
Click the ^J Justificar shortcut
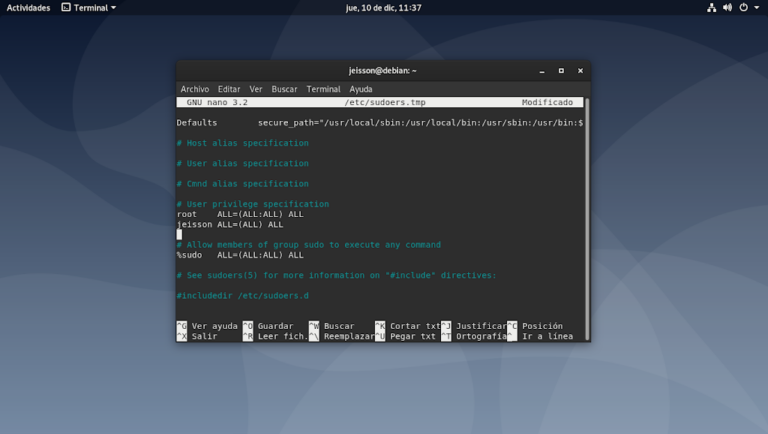(474, 326)
